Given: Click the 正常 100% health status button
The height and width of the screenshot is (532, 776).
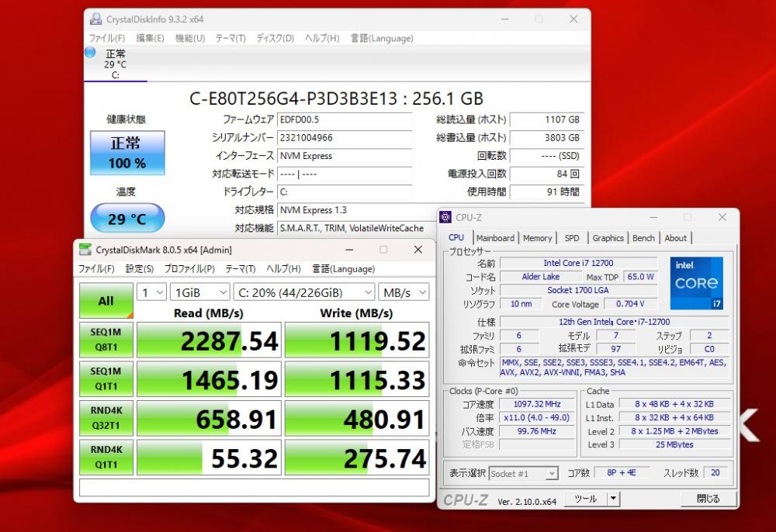Looking at the screenshot, I should coord(127,153).
